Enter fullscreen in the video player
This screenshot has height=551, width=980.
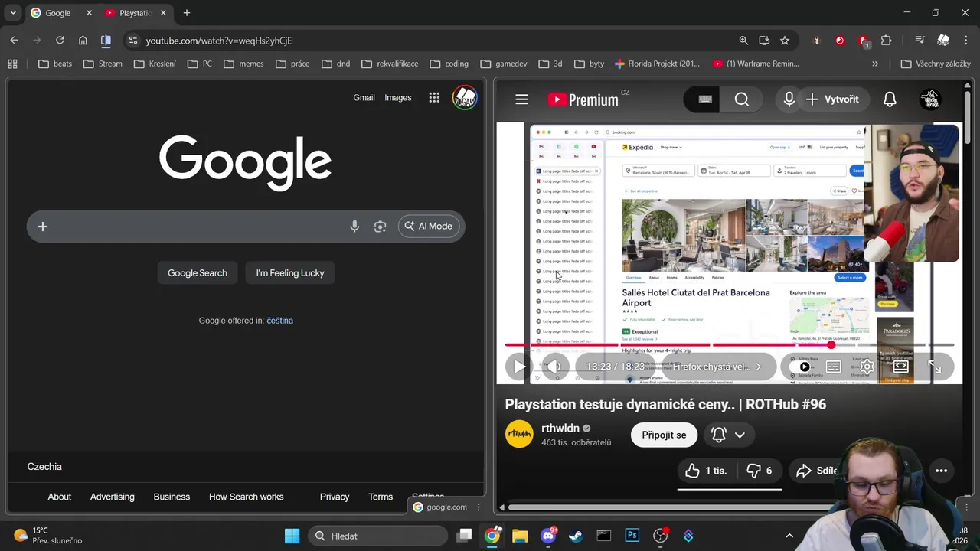(935, 367)
